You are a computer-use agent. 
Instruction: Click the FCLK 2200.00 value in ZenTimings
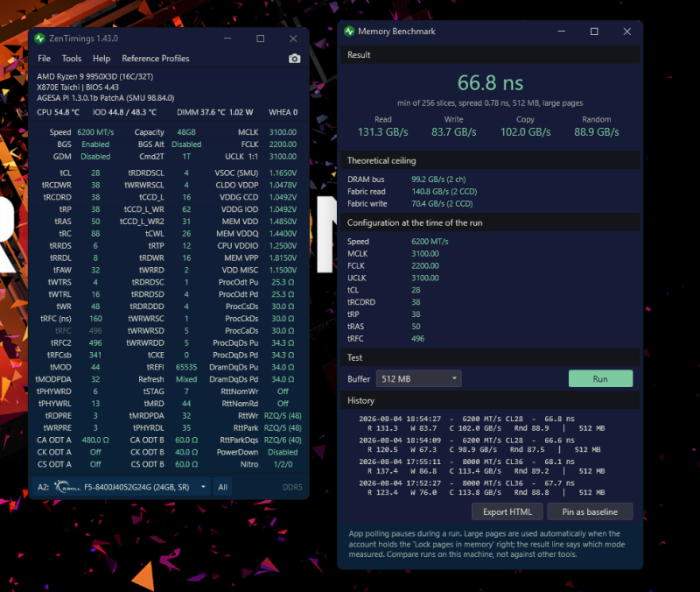(283, 144)
